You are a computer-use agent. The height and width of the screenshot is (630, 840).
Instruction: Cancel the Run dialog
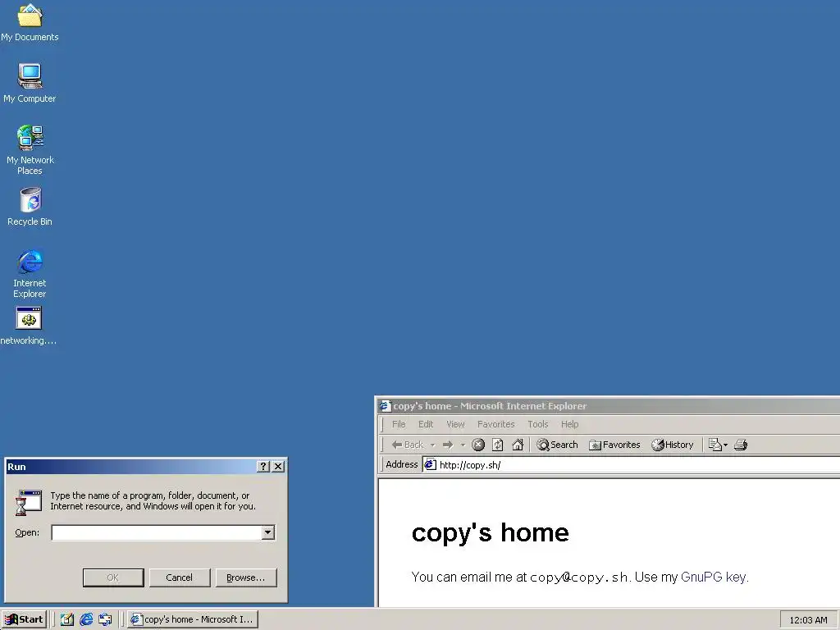click(180, 577)
